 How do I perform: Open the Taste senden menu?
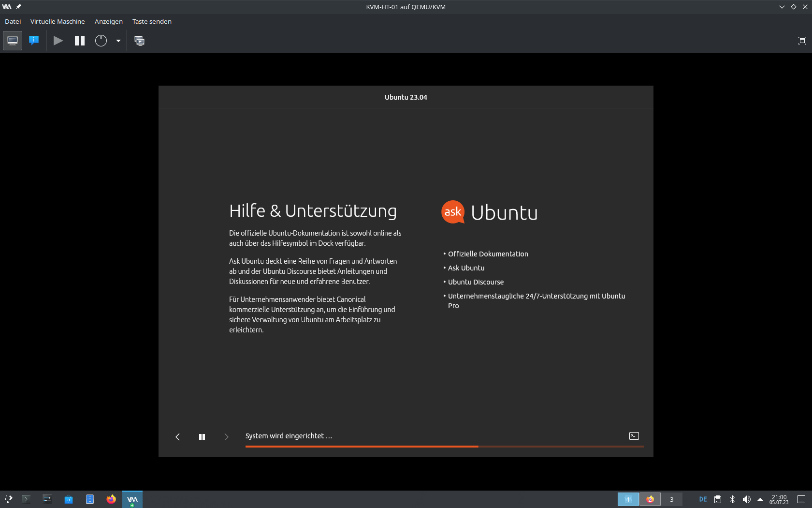click(x=152, y=21)
